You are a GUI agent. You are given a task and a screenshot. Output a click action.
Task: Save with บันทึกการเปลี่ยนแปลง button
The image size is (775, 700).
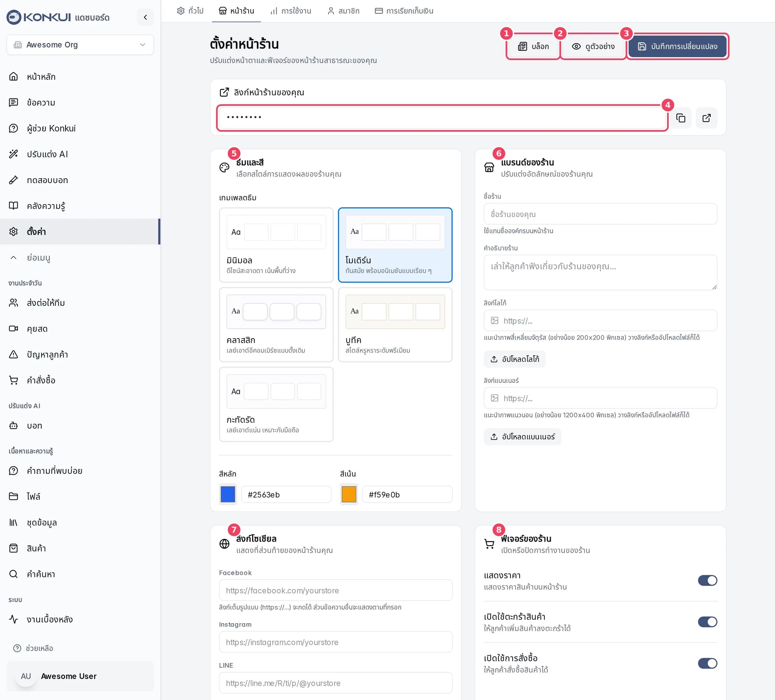click(677, 47)
